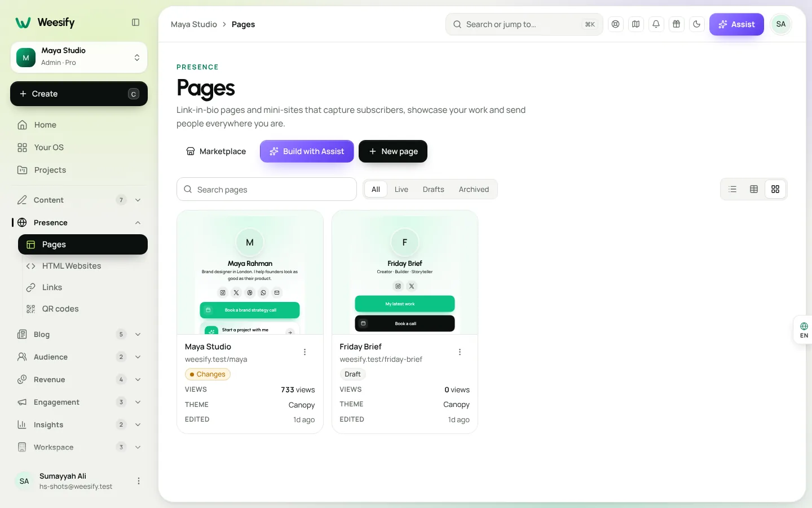Open the Maya Studio page thumbnail
The image size is (812, 508).
click(x=250, y=273)
